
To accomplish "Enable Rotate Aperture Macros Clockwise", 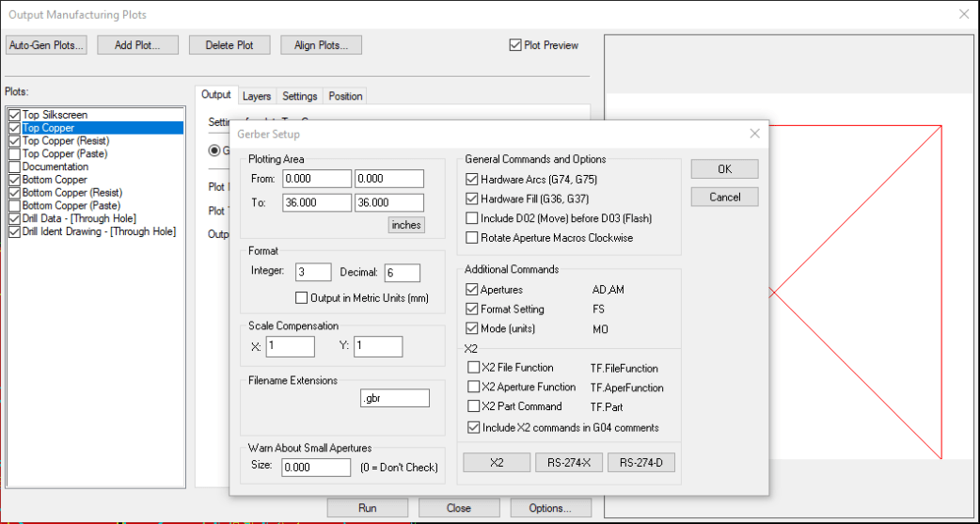I will click(x=472, y=238).
